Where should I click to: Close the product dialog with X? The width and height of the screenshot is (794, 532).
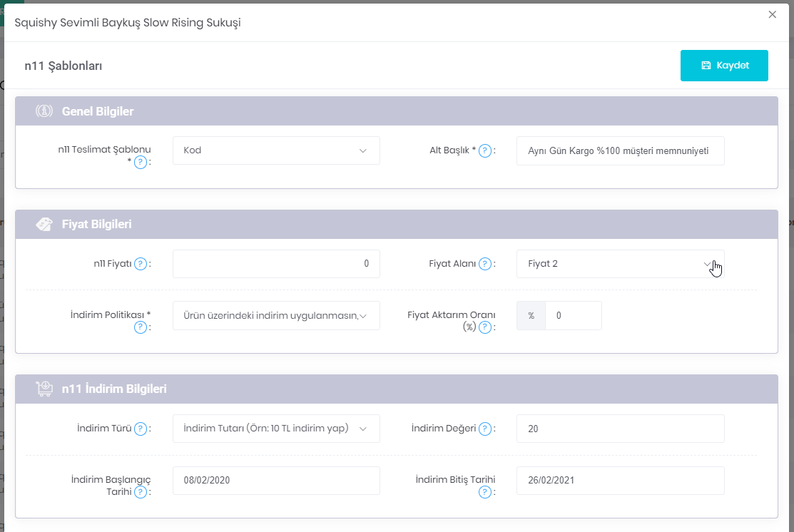click(772, 14)
